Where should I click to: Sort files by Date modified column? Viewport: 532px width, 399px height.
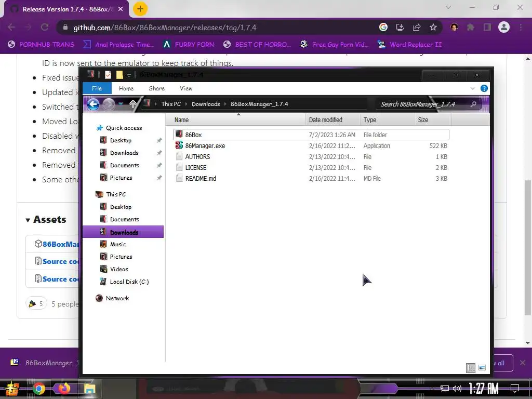click(333, 120)
